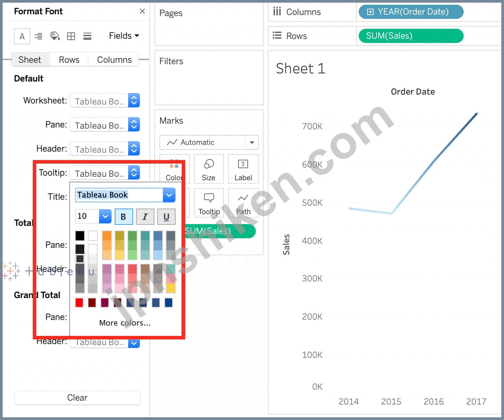Toggle Underline formatting
The height and width of the screenshot is (420, 504).
(166, 216)
